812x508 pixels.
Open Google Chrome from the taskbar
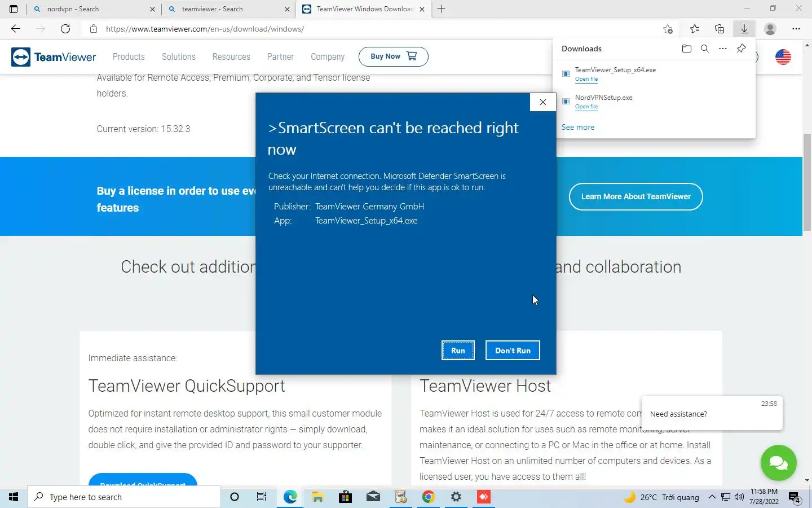tap(429, 497)
